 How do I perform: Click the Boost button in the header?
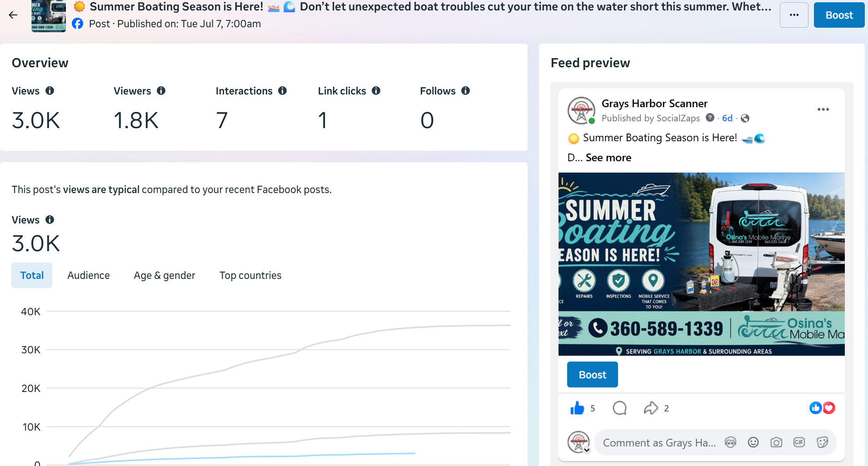pos(839,15)
